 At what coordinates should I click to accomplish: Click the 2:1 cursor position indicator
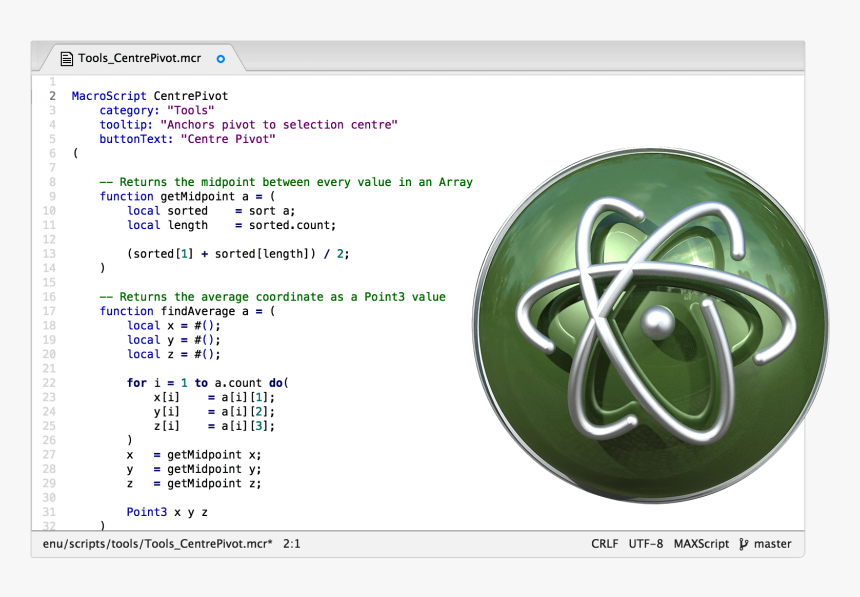pos(292,544)
